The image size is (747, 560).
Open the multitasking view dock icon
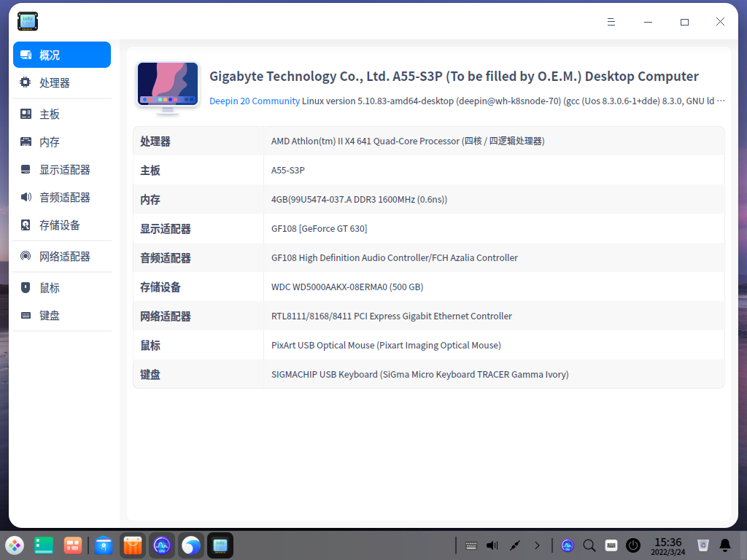[x=73, y=545]
